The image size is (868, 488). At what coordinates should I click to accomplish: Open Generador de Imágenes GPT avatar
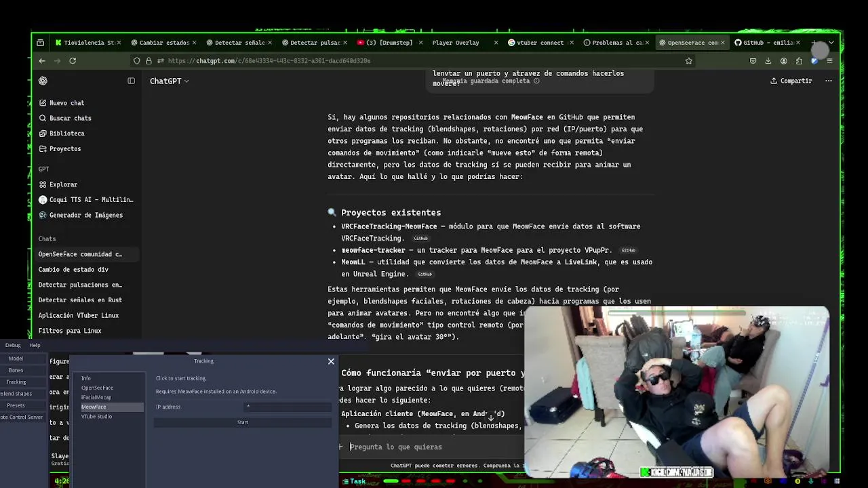click(43, 215)
